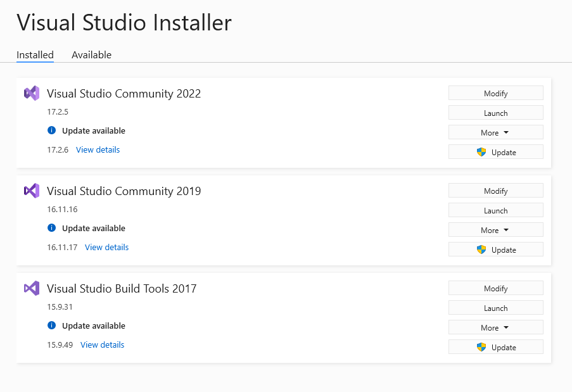Screen dimensions: 572x392
Task: Open View details link for version 17.2.6
Action: tap(98, 150)
